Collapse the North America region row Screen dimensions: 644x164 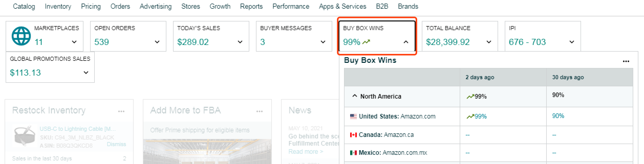[x=355, y=96]
